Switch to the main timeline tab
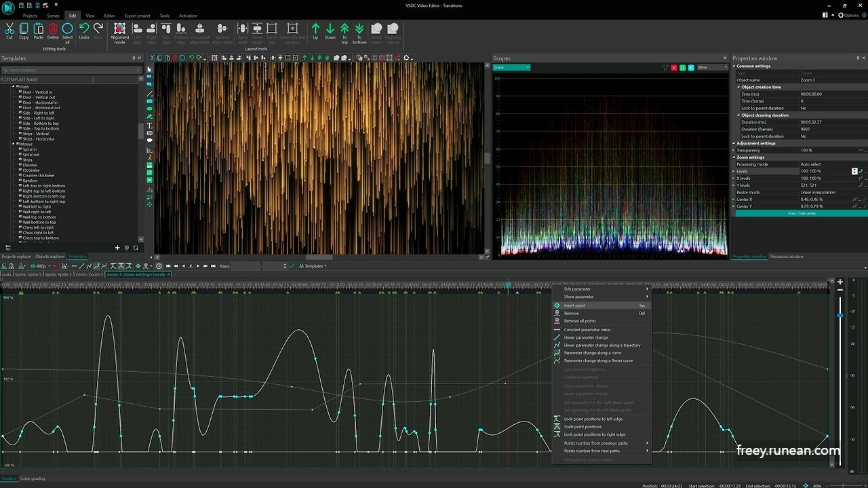The width and height of the screenshot is (868, 488). pyautogui.click(x=5, y=274)
